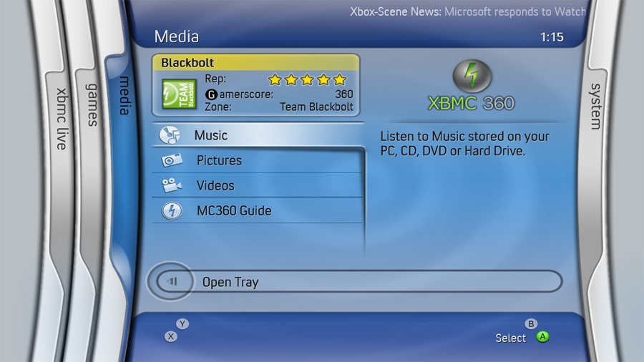This screenshot has height=362, width=644.
Task: Click the Pictures camera icon
Action: (172, 160)
